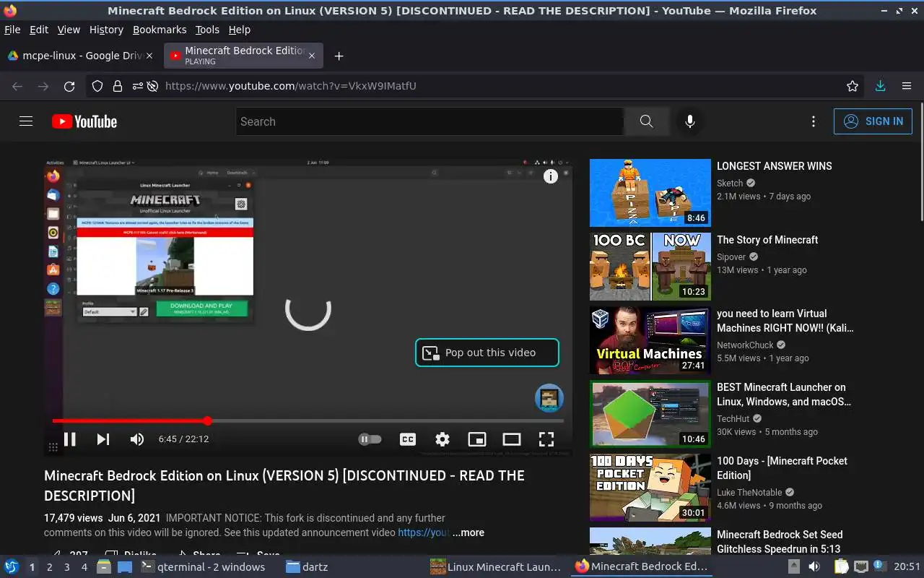Click the site security padlock icon
The image size is (924, 578).
tap(117, 86)
